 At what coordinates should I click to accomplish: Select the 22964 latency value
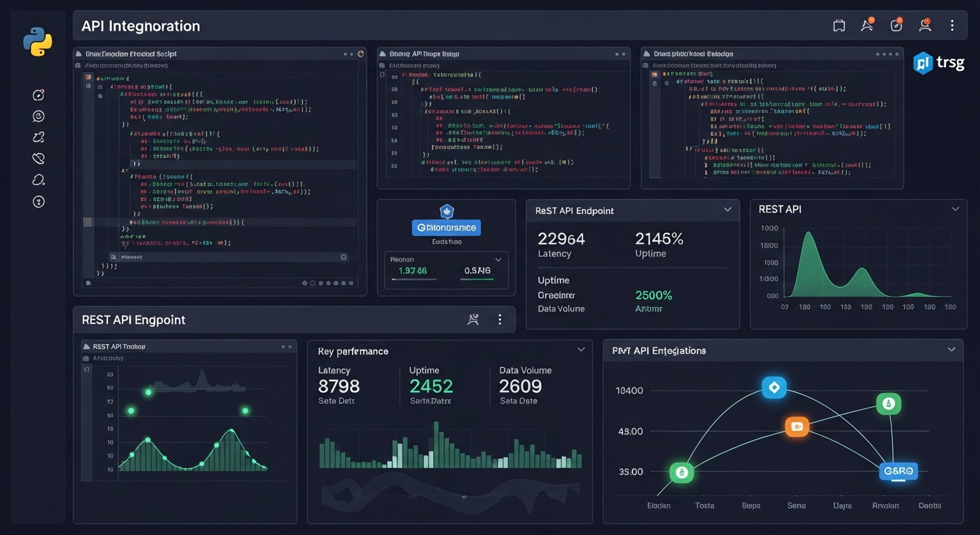point(562,239)
